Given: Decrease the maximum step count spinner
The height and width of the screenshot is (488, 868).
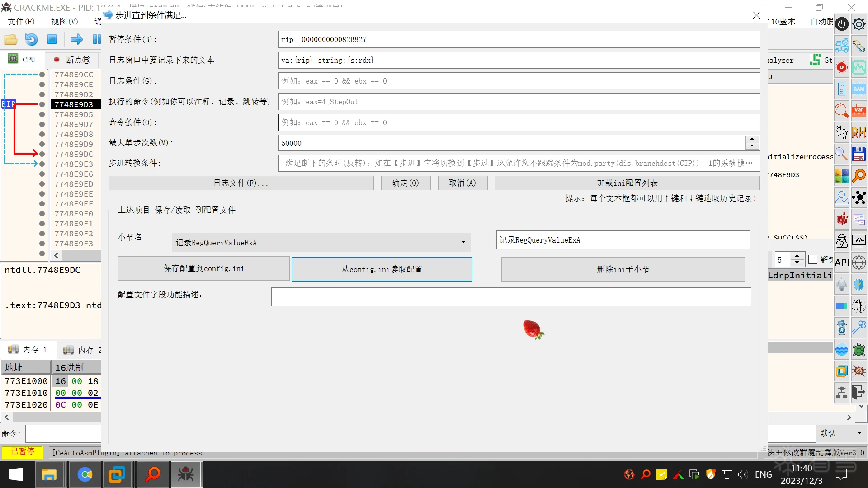Looking at the screenshot, I should (752, 146).
